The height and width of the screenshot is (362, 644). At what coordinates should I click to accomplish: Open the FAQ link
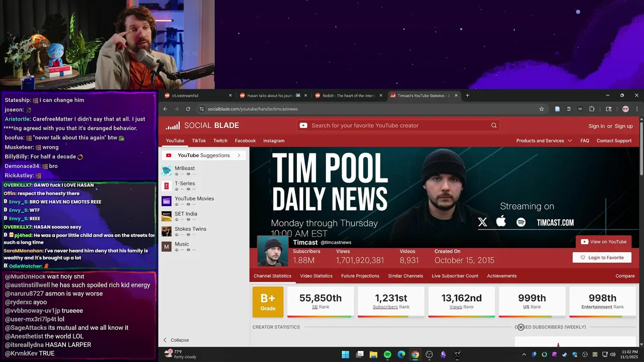[x=585, y=141]
